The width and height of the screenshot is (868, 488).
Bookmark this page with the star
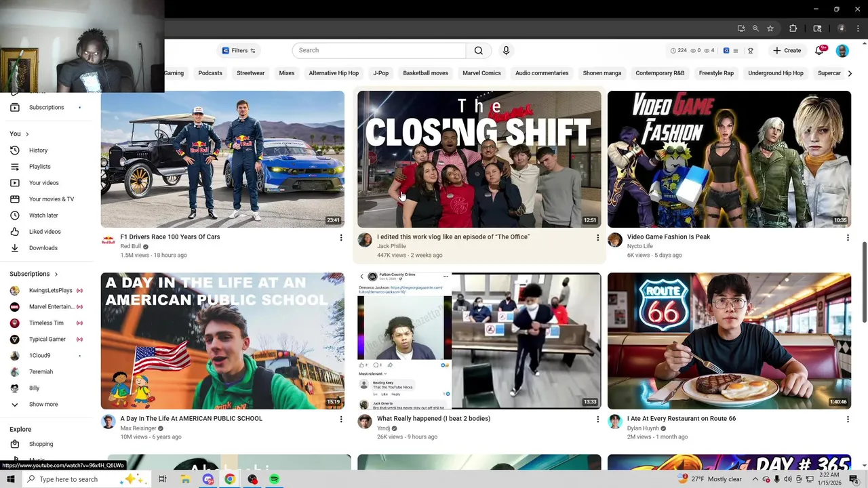click(x=770, y=28)
